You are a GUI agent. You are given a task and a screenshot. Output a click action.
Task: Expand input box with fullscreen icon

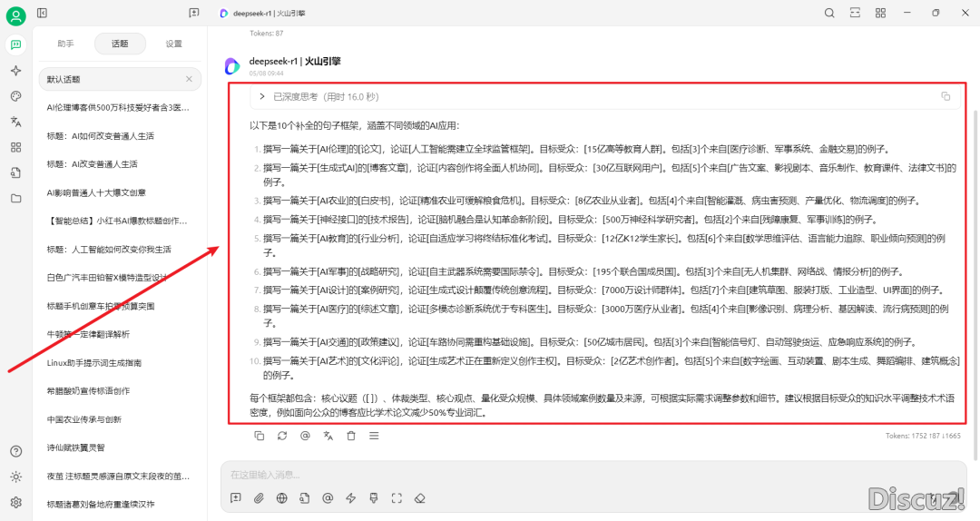pyautogui.click(x=397, y=498)
